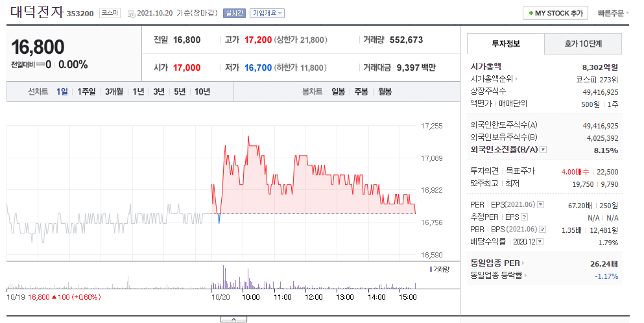Click the 15:00 marker on chart time axis
This screenshot has width=644, height=323.
coord(408,296)
